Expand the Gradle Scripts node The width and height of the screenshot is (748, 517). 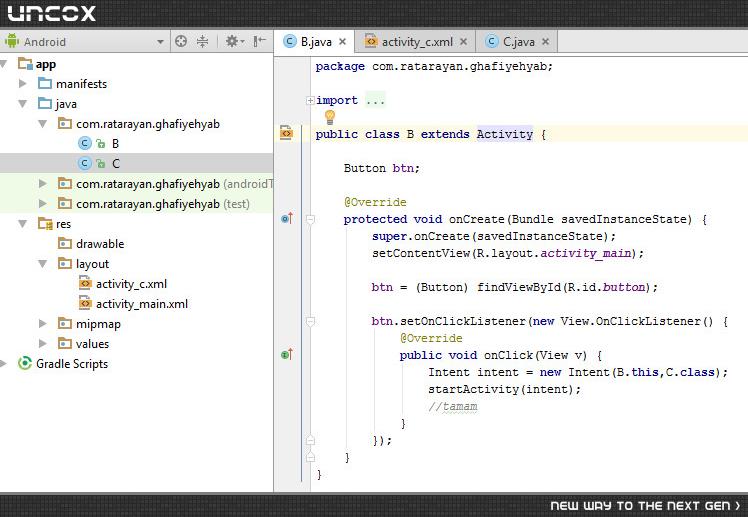[x=3, y=363]
